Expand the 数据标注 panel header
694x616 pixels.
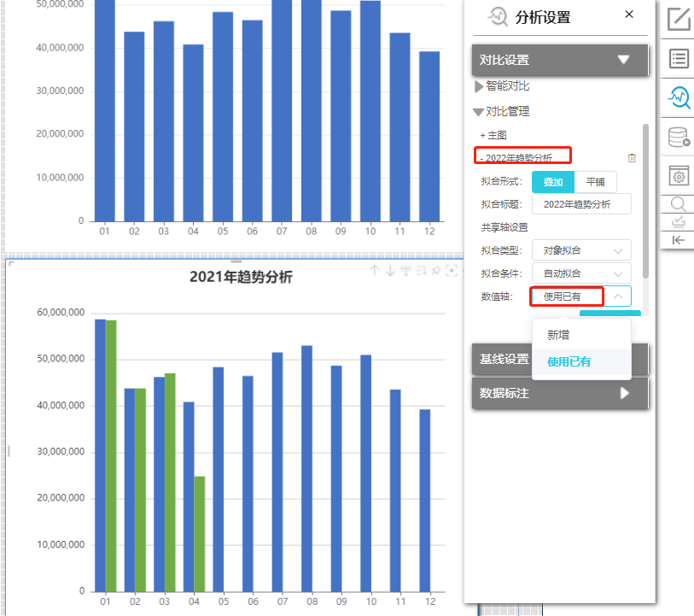[560, 394]
